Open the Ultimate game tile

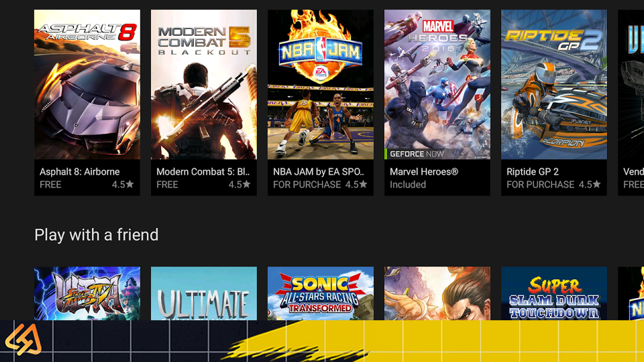[204, 294]
